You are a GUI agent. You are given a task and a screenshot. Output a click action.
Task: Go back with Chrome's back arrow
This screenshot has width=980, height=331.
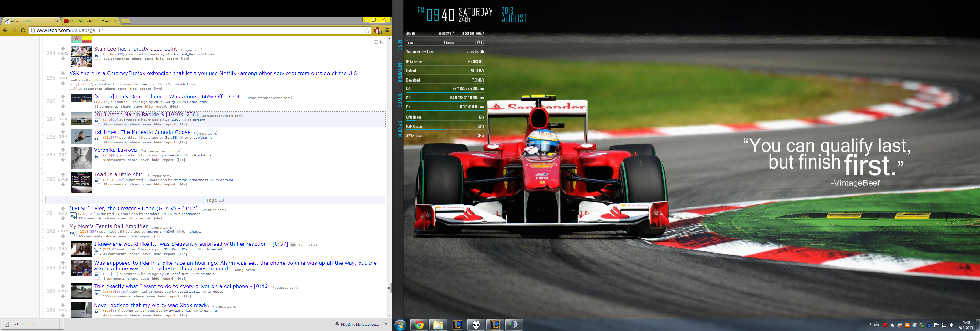[5, 30]
